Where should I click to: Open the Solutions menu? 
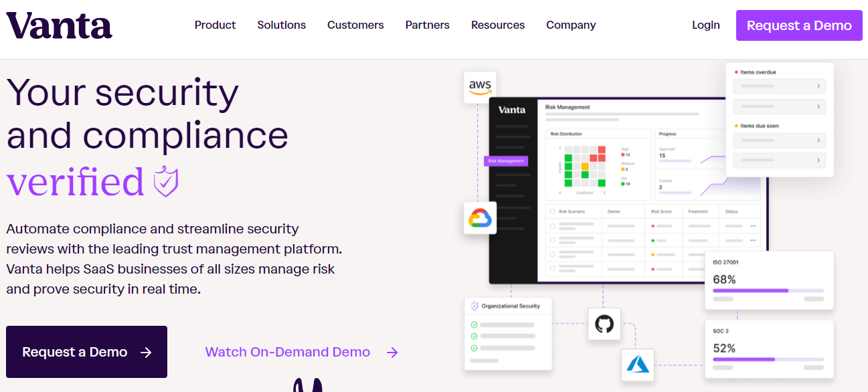click(x=281, y=25)
